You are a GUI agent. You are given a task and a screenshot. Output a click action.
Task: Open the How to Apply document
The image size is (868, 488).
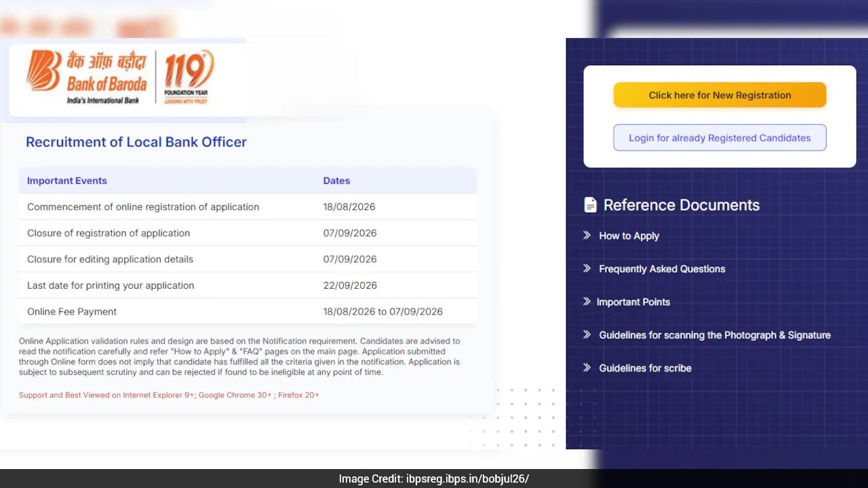pyautogui.click(x=629, y=236)
